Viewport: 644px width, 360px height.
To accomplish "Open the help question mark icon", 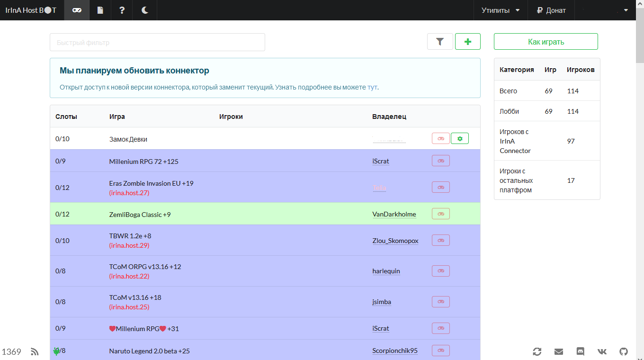I will pos(122,10).
